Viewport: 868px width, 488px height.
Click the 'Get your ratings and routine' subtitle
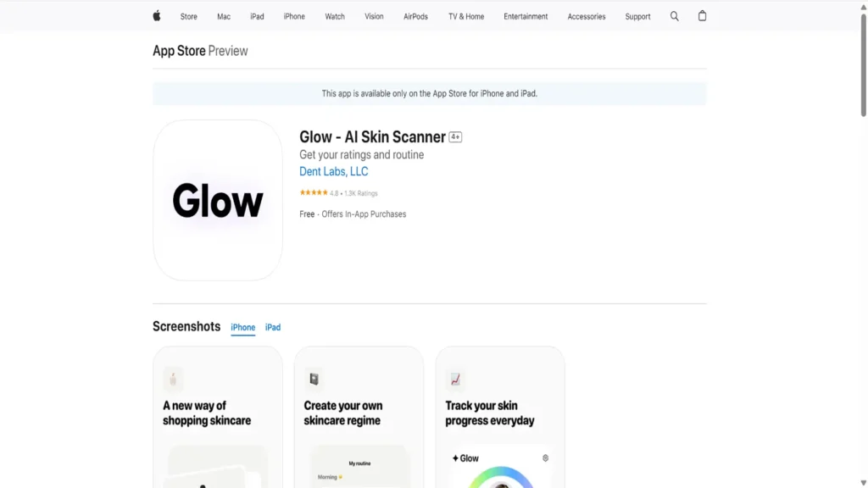click(361, 155)
